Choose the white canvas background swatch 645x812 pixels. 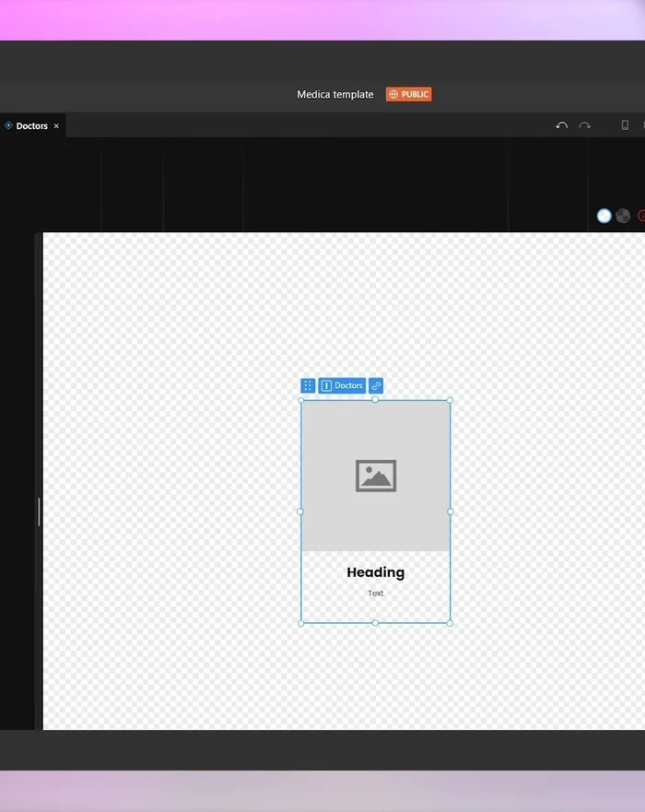604,216
